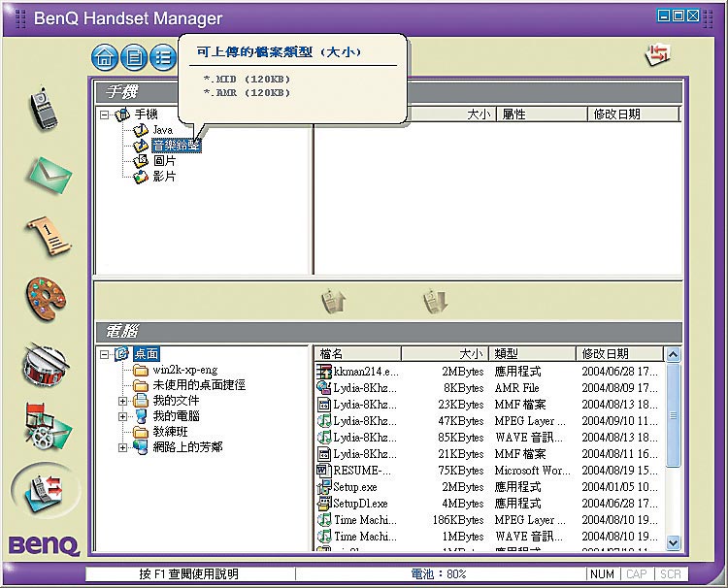Select the Setup.exe file row

(487, 487)
